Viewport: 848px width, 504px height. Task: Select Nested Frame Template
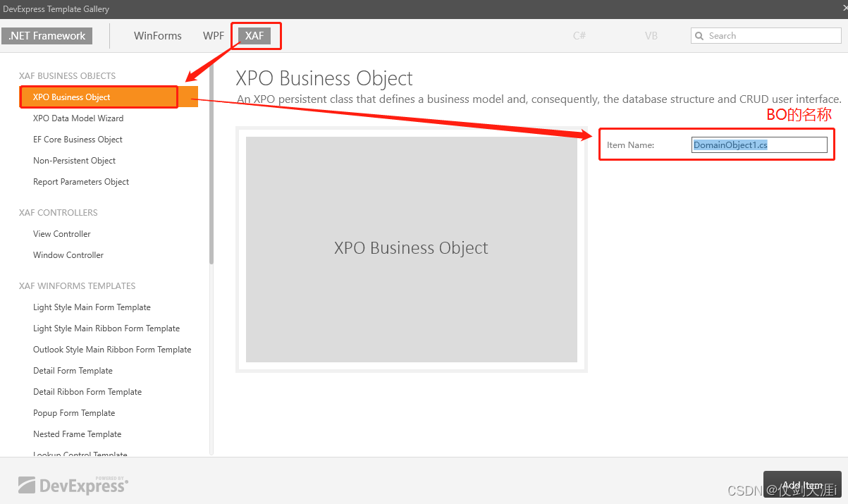point(78,434)
